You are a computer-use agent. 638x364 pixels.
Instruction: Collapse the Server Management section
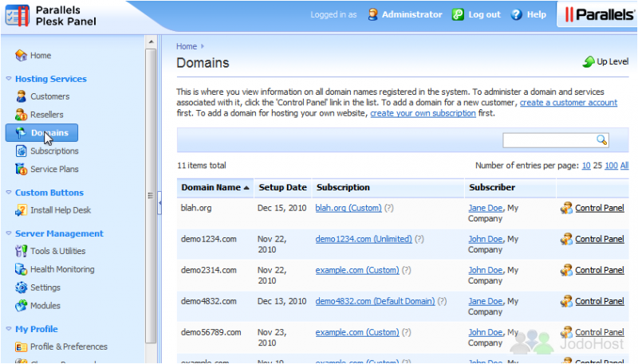[x=9, y=233]
